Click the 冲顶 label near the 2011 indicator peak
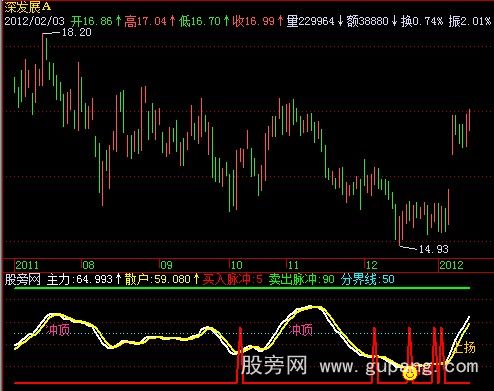 (59, 330)
